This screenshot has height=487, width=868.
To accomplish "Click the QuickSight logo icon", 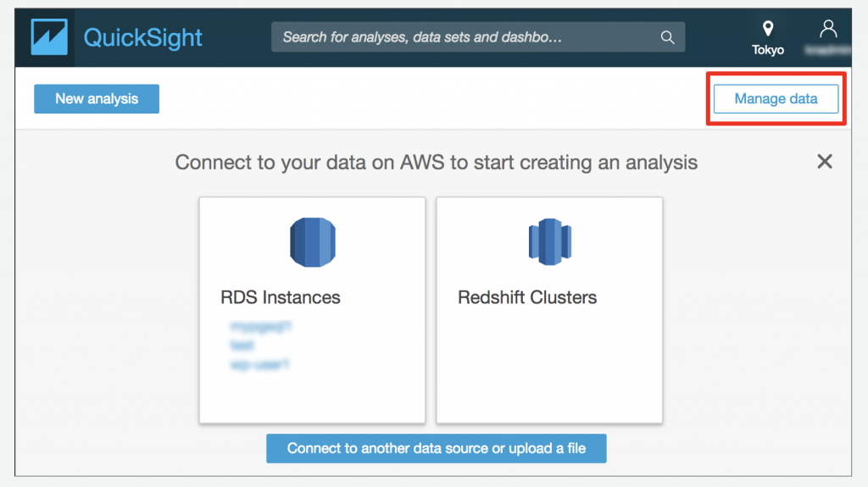I will coord(49,38).
